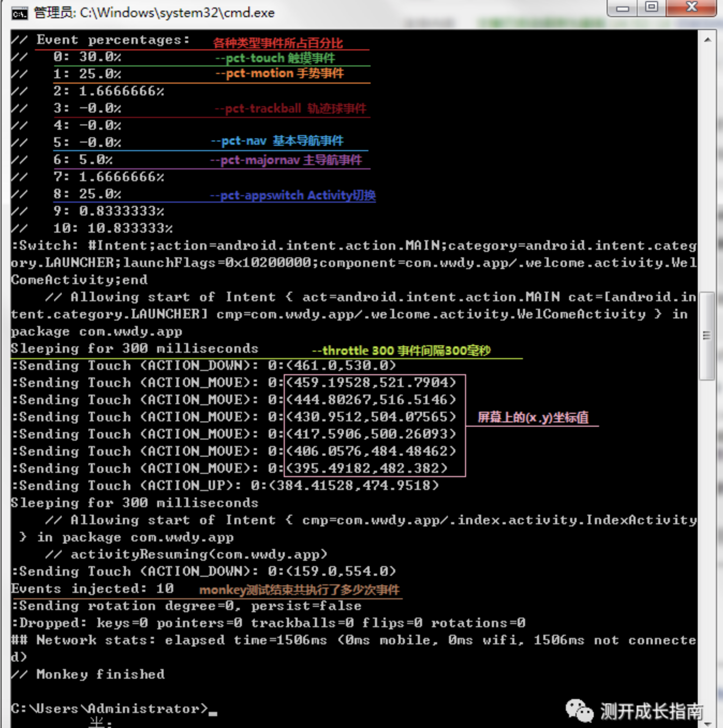Click the scrollbar down arrow
Screen dimensions: 723x728
tap(707, 723)
